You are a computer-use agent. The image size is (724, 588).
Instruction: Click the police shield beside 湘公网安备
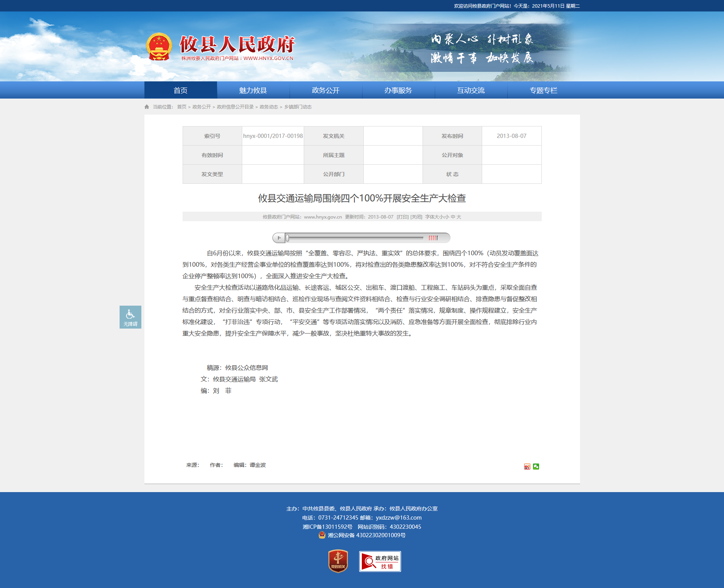coord(322,535)
